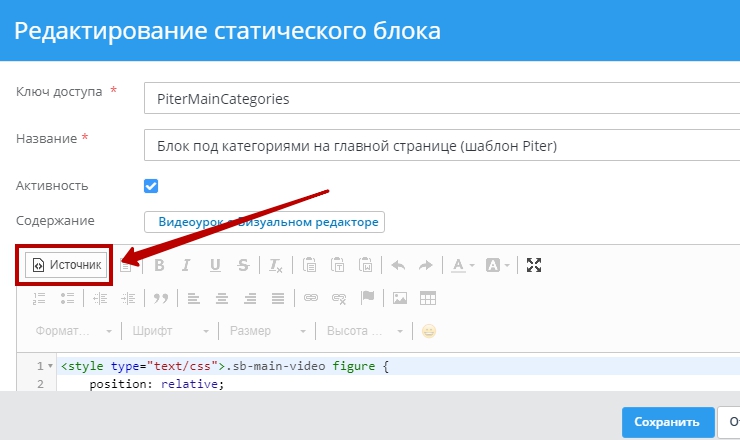The height and width of the screenshot is (440, 740).
Task: Click the Ключ доступа input field
Action: (440, 99)
